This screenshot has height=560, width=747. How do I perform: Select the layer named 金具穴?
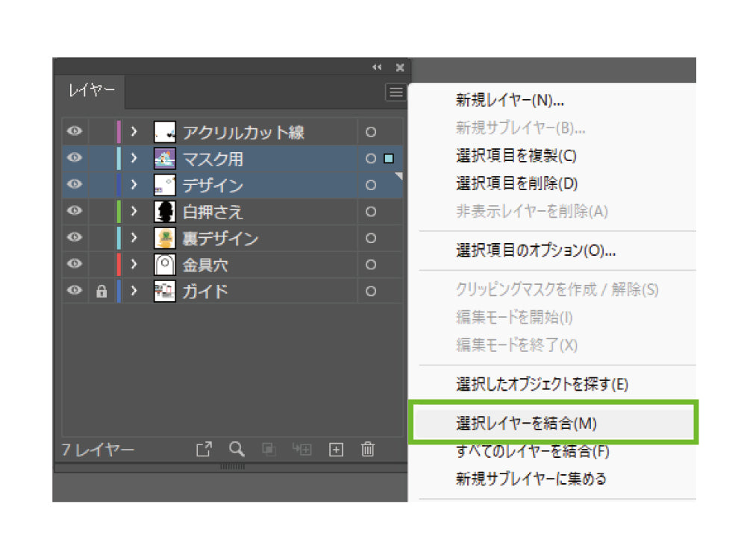point(205,265)
